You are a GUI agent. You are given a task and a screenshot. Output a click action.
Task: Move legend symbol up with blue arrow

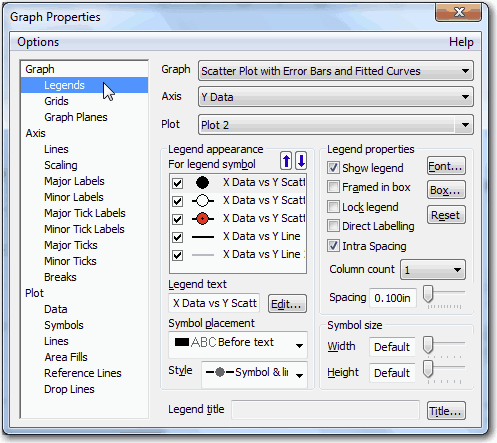286,161
